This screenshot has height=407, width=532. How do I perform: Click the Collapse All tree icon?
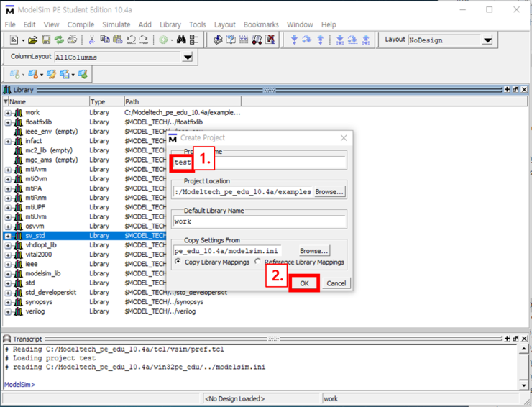194,40
